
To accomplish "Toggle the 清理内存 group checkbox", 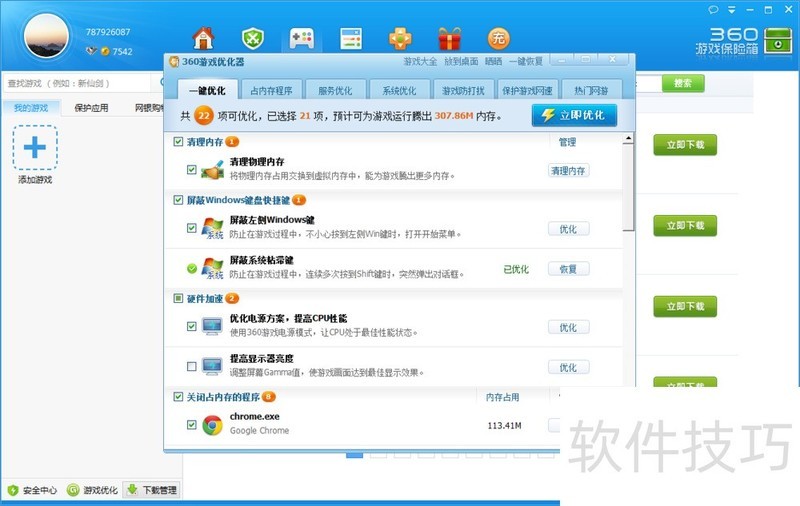I will [178, 141].
